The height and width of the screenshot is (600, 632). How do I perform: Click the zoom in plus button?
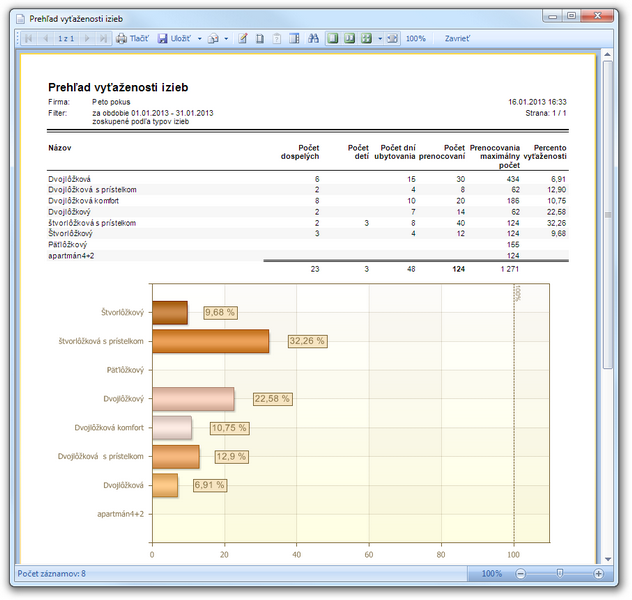coord(599,573)
